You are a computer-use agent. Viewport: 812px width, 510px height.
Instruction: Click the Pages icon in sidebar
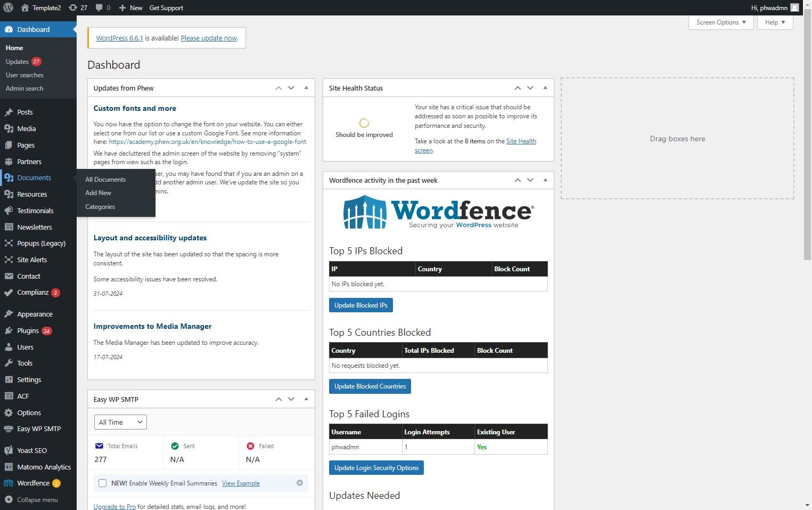(x=9, y=145)
